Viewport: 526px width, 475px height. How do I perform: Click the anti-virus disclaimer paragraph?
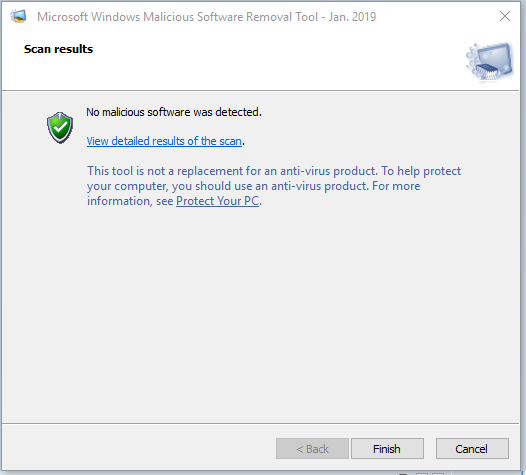click(x=274, y=186)
